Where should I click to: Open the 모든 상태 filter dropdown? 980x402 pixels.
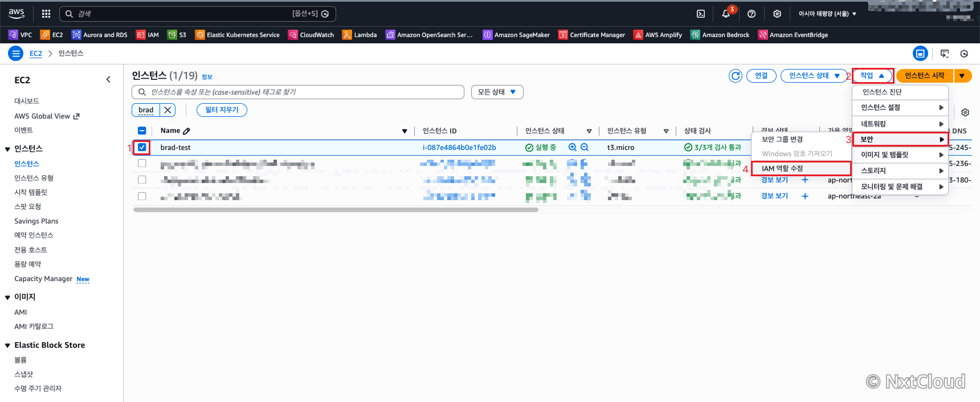pos(497,92)
